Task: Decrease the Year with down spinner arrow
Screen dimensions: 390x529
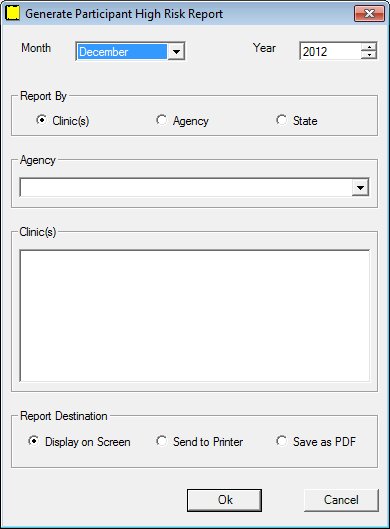Action: pos(369,55)
